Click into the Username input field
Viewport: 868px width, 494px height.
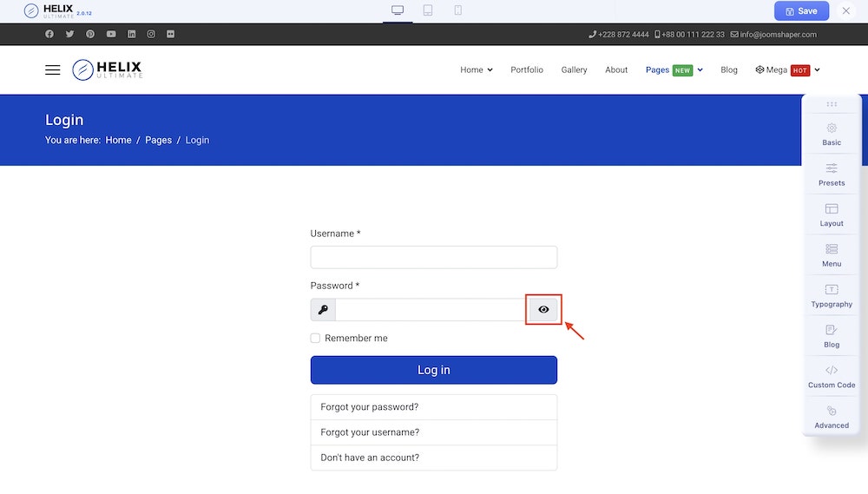pyautogui.click(x=434, y=257)
